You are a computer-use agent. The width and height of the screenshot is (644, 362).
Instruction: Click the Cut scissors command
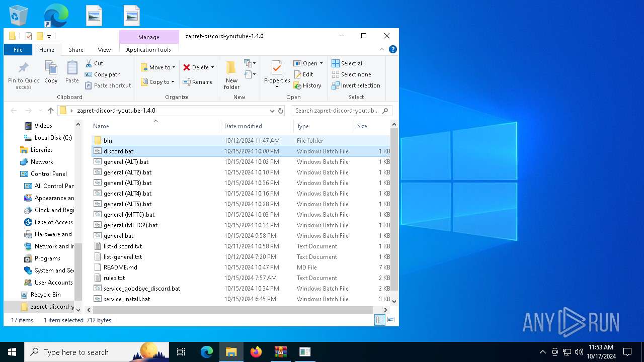94,63
